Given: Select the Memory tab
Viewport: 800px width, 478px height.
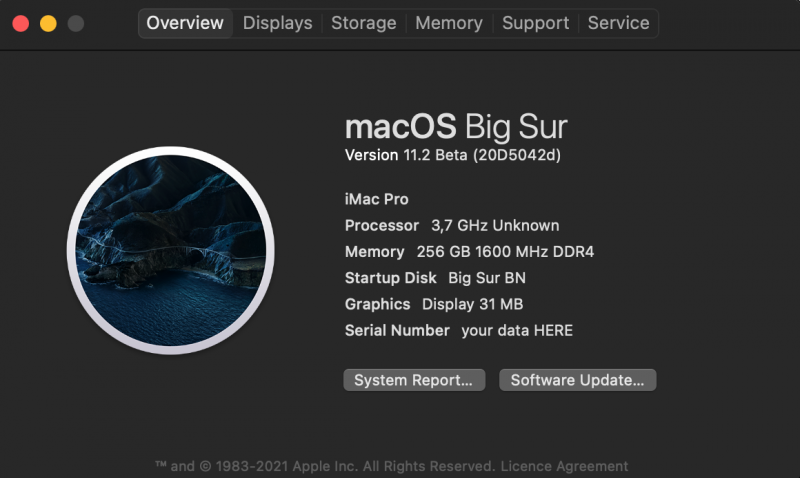Looking at the screenshot, I should [x=449, y=23].
